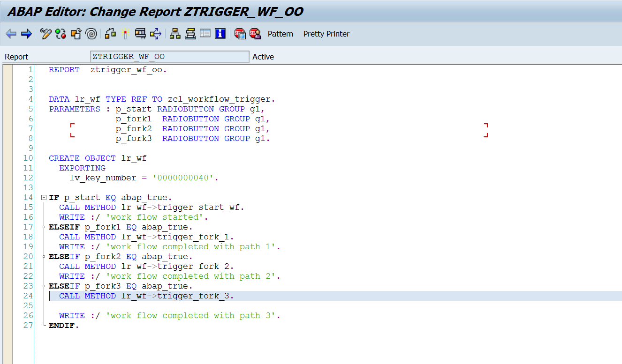
Task: Display the object list hierarchy icon
Action: tap(174, 33)
